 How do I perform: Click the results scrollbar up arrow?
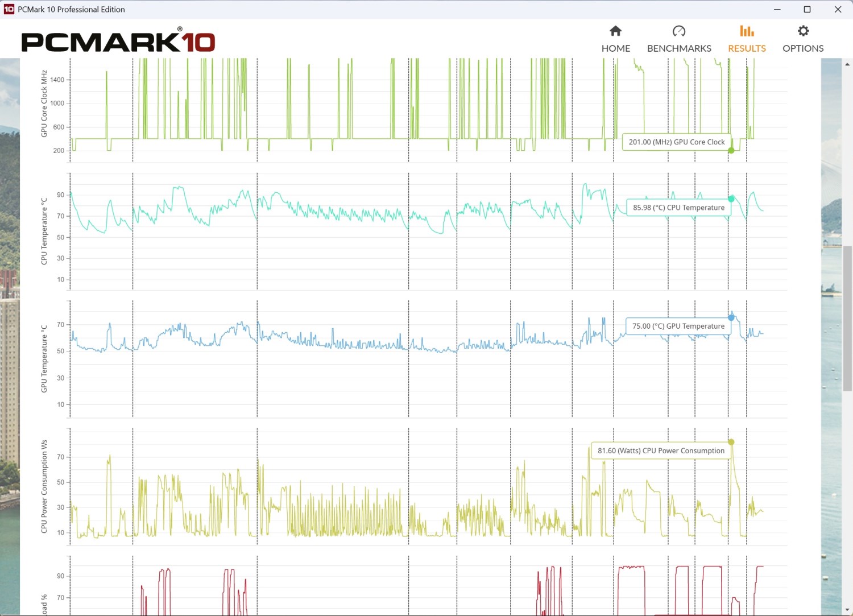point(848,64)
